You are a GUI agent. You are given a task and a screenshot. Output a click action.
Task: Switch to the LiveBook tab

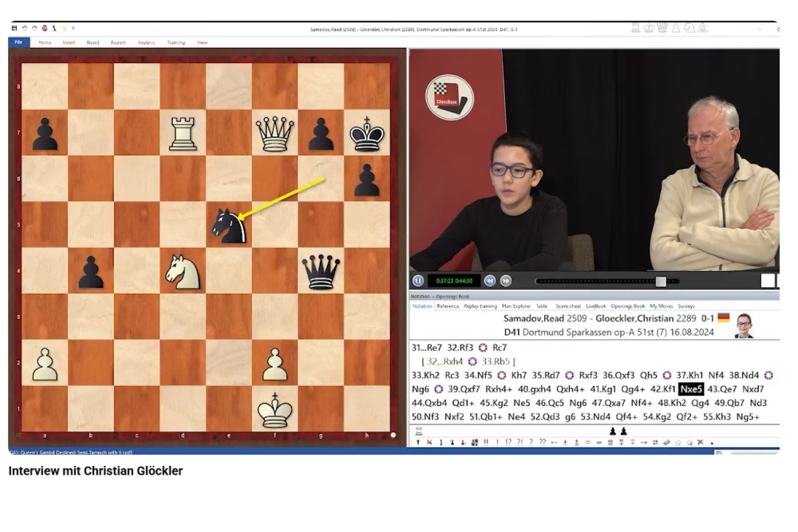click(595, 306)
